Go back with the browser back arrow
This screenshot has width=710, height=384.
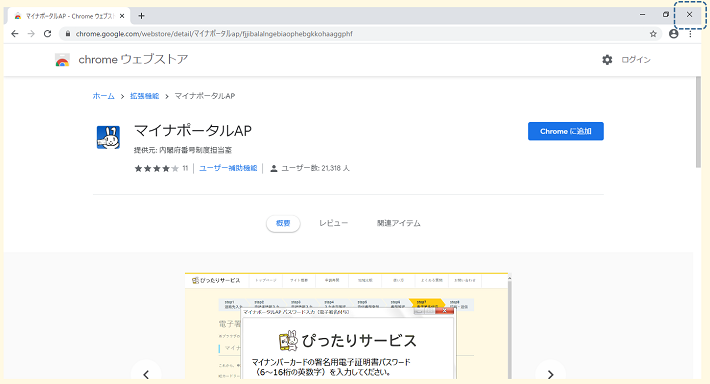(14, 34)
